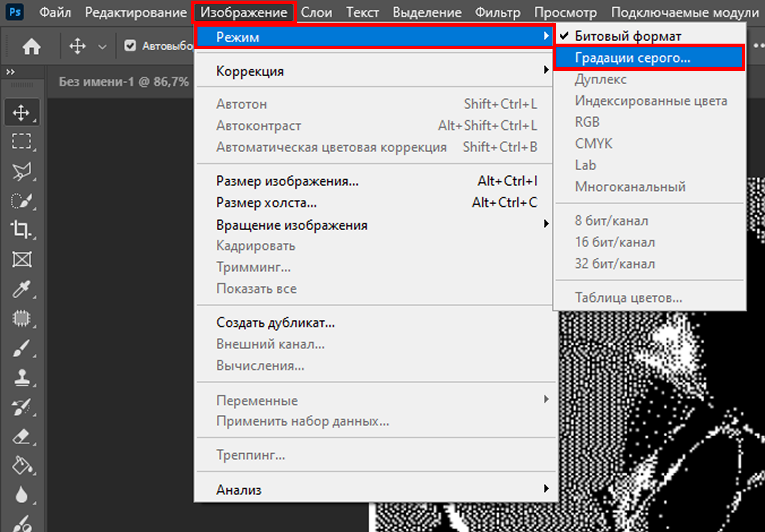The height and width of the screenshot is (532, 765).
Task: Click the Photoshop Ps logo
Action: tap(15, 12)
